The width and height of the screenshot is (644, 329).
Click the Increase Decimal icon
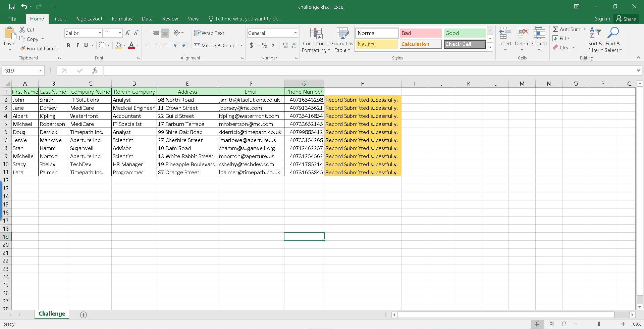285,45
